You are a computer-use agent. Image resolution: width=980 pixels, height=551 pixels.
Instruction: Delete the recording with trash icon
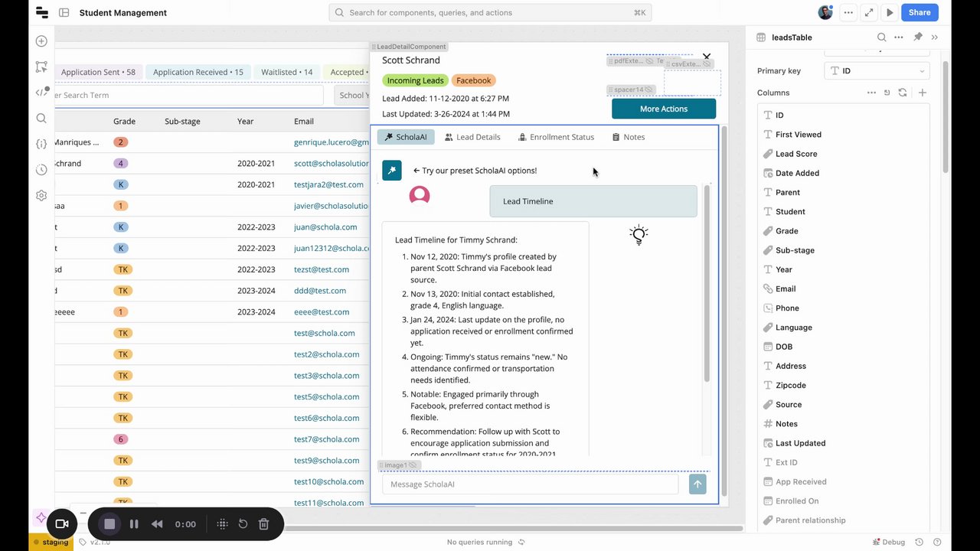tap(263, 524)
